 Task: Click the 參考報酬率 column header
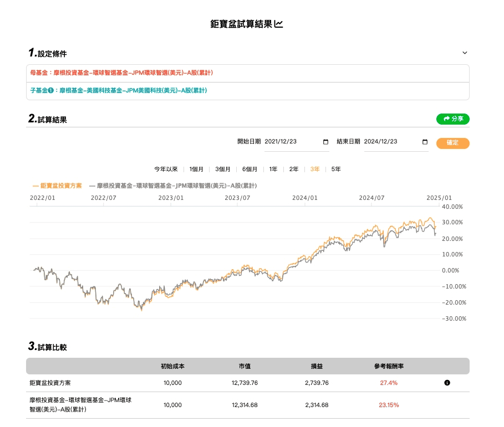[x=389, y=366]
